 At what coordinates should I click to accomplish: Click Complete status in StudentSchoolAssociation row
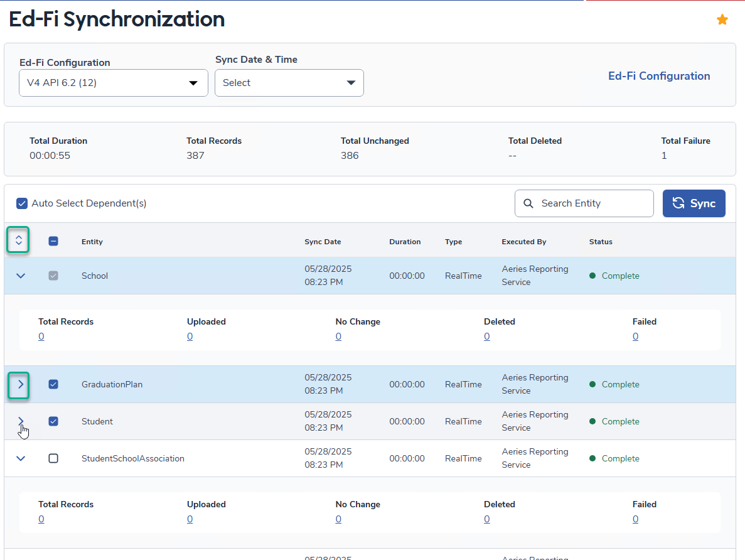[614, 458]
